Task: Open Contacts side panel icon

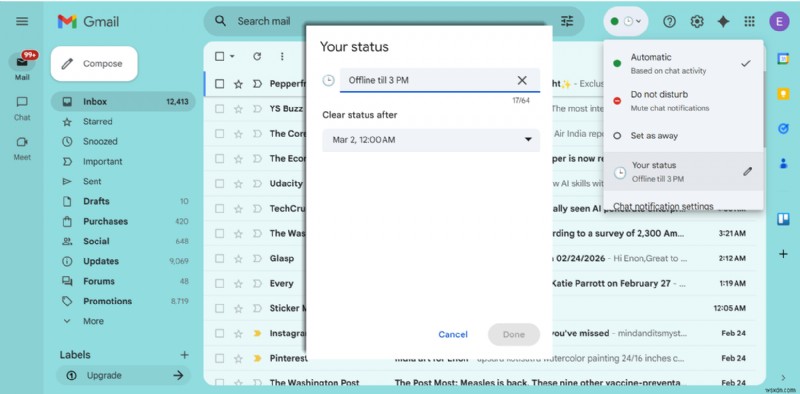Action: pyautogui.click(x=783, y=163)
